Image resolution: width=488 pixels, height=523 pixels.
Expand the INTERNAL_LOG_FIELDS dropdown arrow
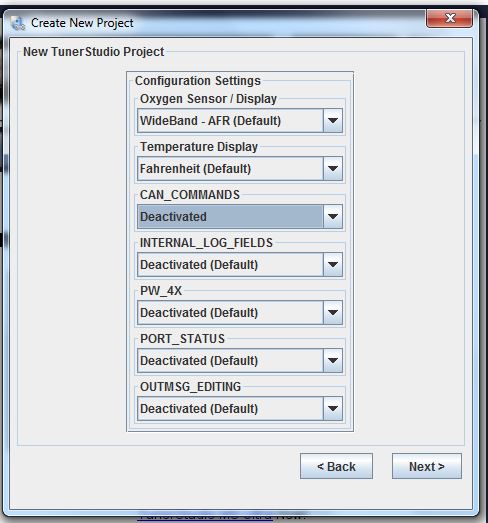[x=333, y=265]
